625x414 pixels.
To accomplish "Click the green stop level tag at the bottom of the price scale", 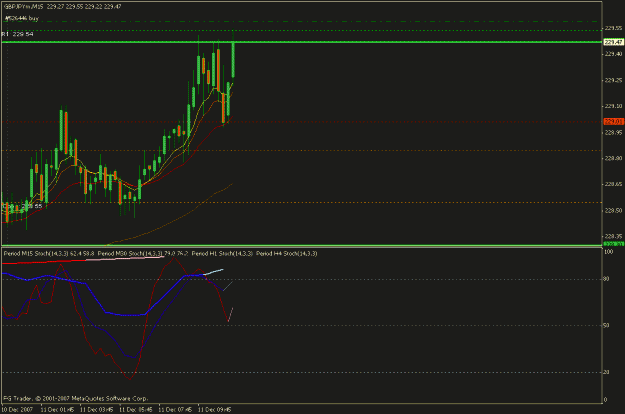I will [x=613, y=243].
